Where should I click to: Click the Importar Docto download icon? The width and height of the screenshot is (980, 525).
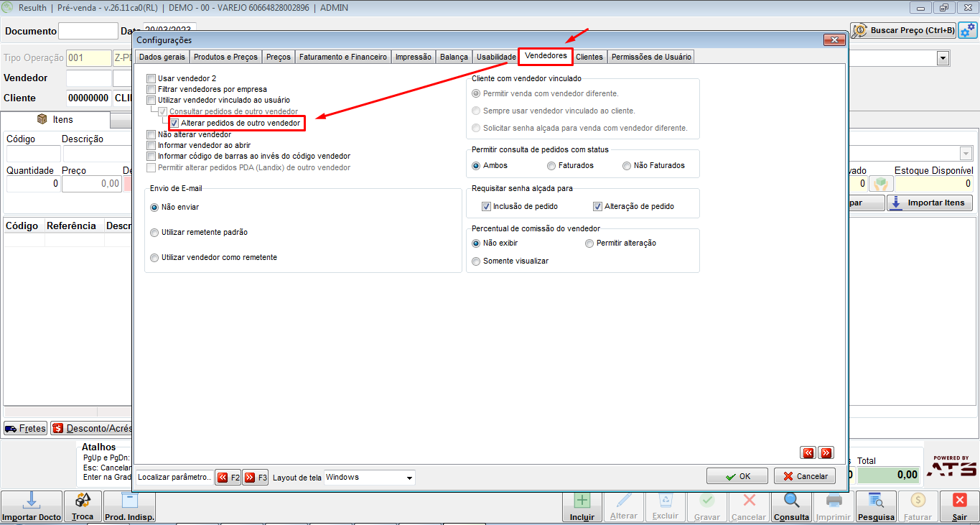pos(30,501)
